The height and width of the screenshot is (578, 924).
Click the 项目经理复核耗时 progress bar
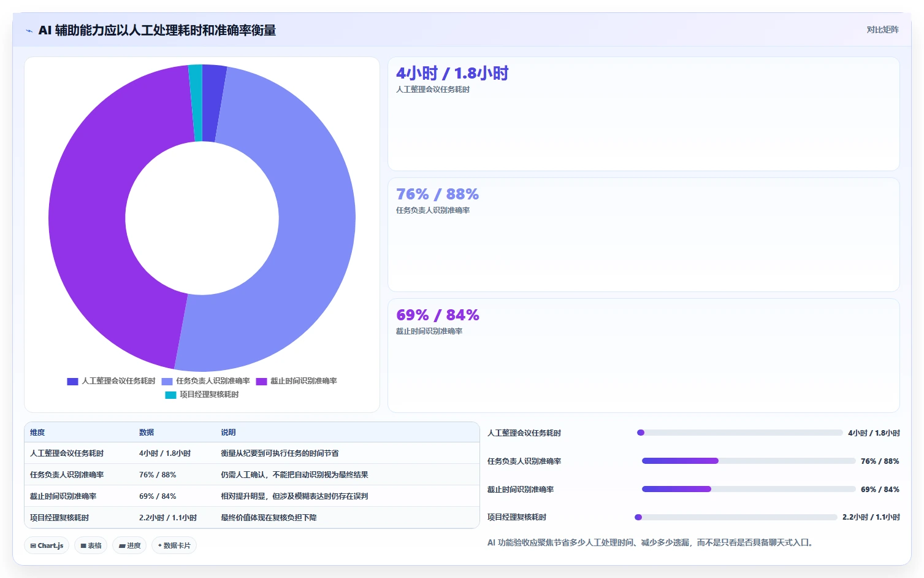tap(736, 517)
